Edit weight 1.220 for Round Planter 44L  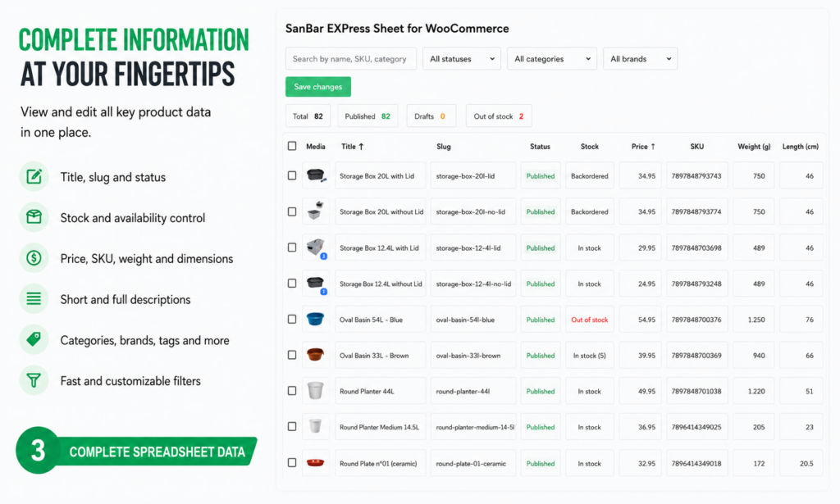click(754, 391)
